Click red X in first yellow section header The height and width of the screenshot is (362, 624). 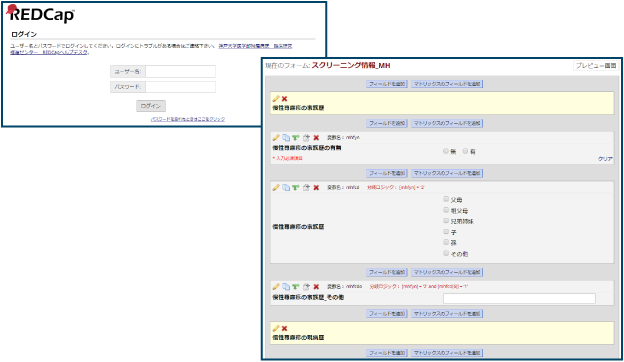tap(284, 99)
